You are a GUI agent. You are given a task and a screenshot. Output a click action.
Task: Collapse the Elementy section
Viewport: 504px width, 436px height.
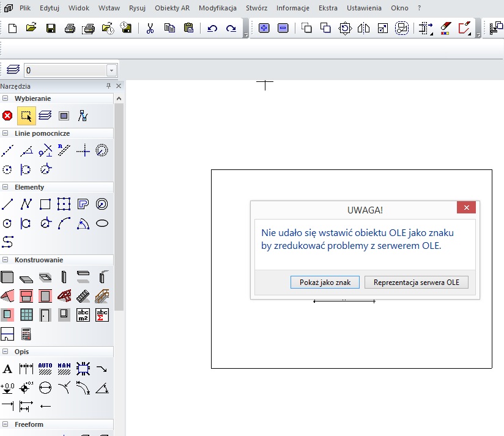coord(5,187)
